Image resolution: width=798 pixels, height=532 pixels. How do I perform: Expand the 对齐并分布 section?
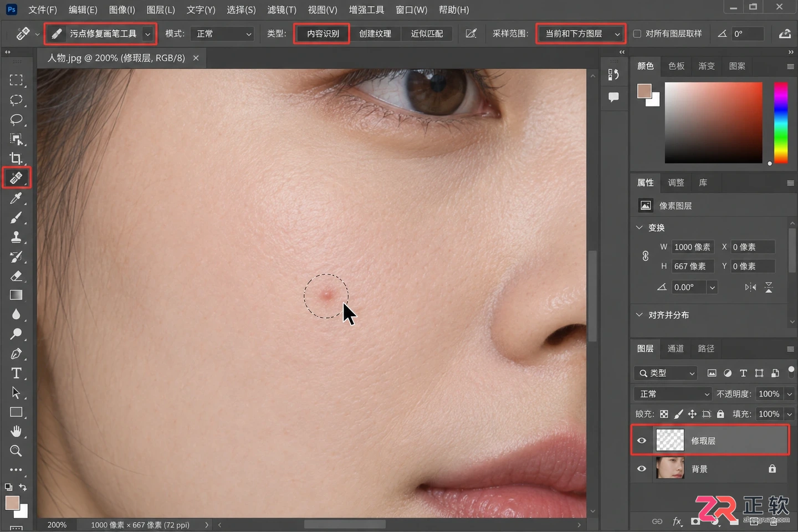point(640,315)
